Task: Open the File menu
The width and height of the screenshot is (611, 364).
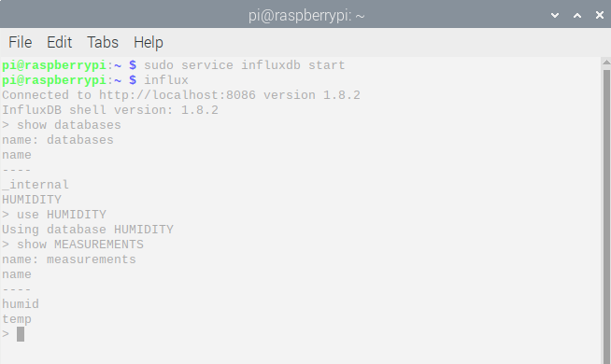Action: pos(21,42)
